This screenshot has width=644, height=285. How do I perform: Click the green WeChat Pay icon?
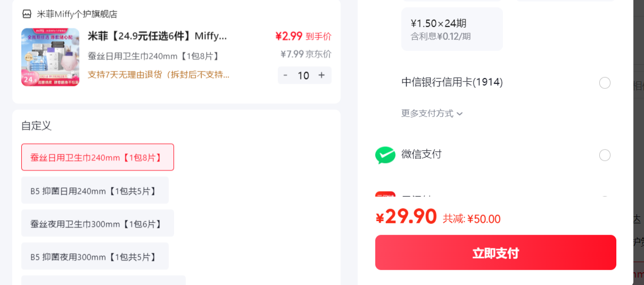(x=385, y=155)
